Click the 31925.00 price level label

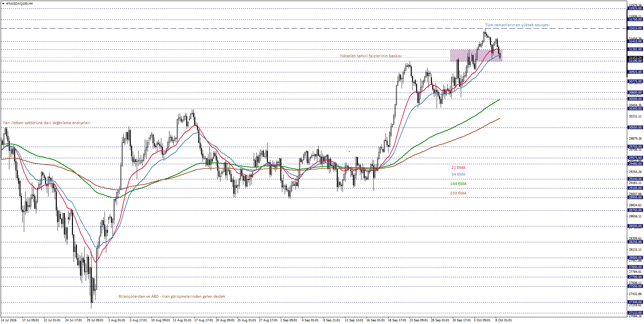(x=635, y=8)
